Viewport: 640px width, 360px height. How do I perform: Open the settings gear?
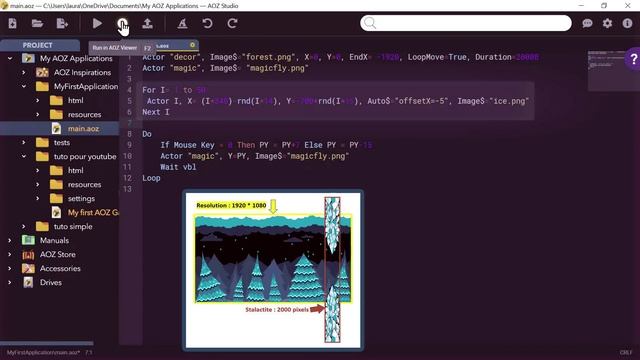(607, 23)
